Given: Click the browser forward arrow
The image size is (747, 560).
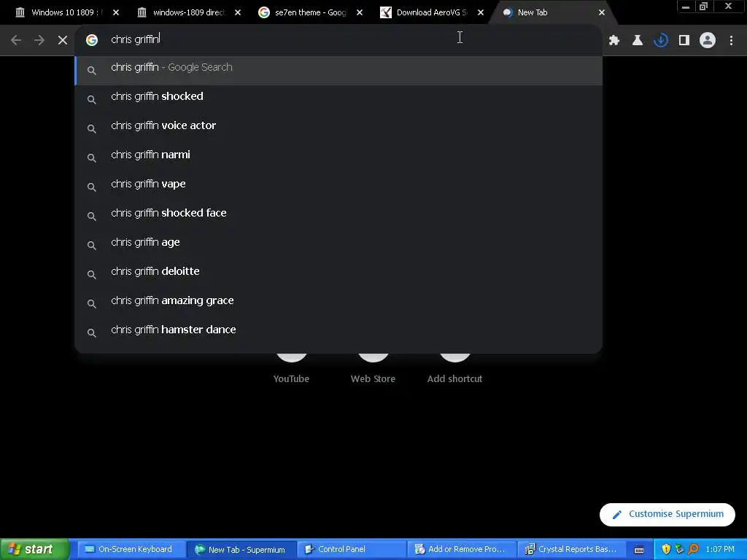Looking at the screenshot, I should pyautogui.click(x=39, y=41).
